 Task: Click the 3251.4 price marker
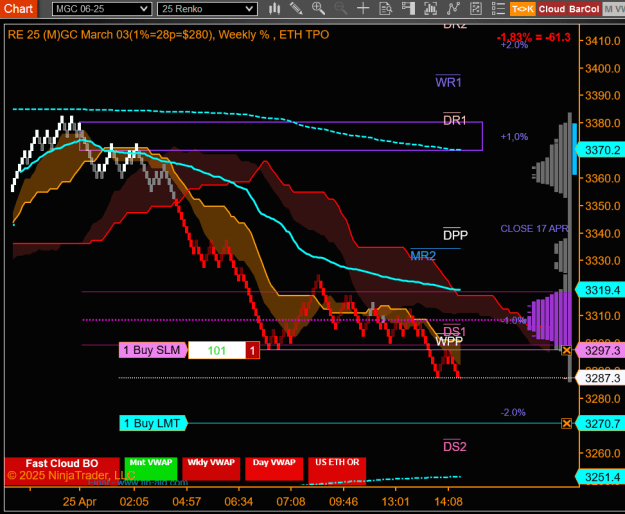click(x=600, y=477)
